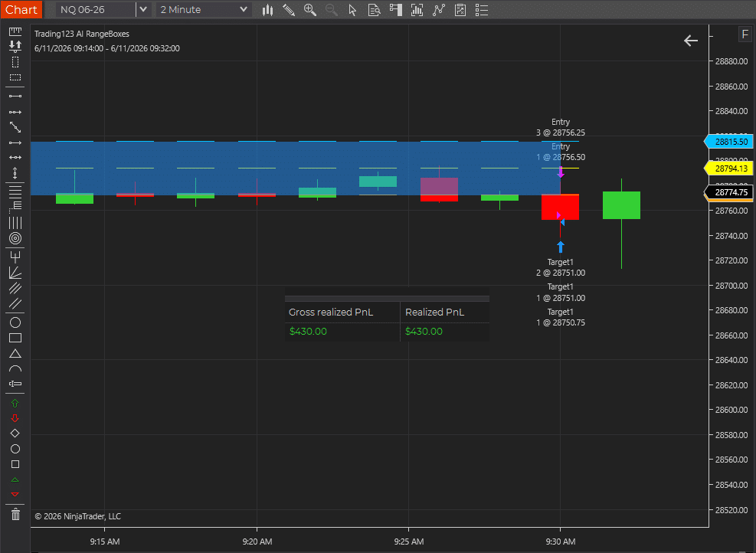The height and width of the screenshot is (553, 756).
Task: Select the Square marker tool
Action: (15, 464)
